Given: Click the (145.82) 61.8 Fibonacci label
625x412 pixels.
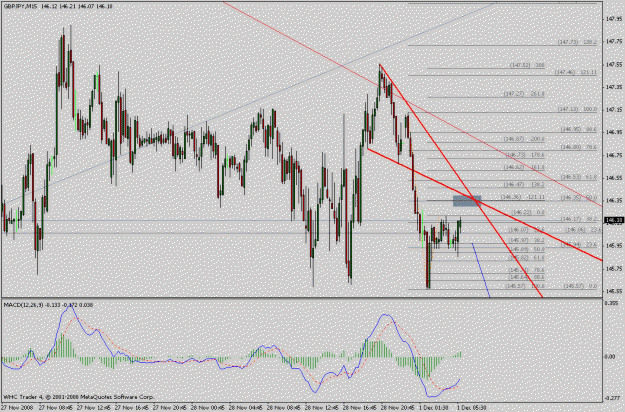Looking at the screenshot, I should tap(526, 258).
